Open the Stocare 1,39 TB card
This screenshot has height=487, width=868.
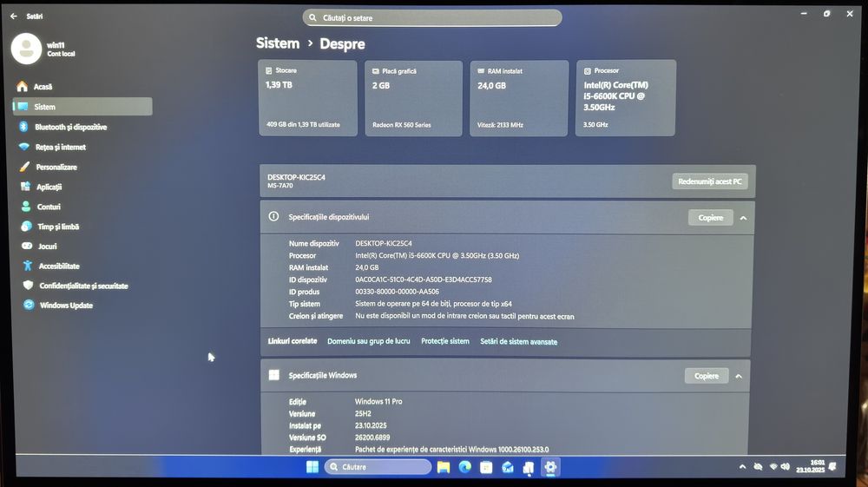click(308, 98)
